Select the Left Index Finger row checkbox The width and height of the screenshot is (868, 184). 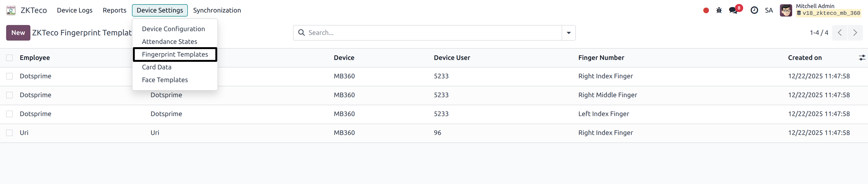[x=9, y=114]
